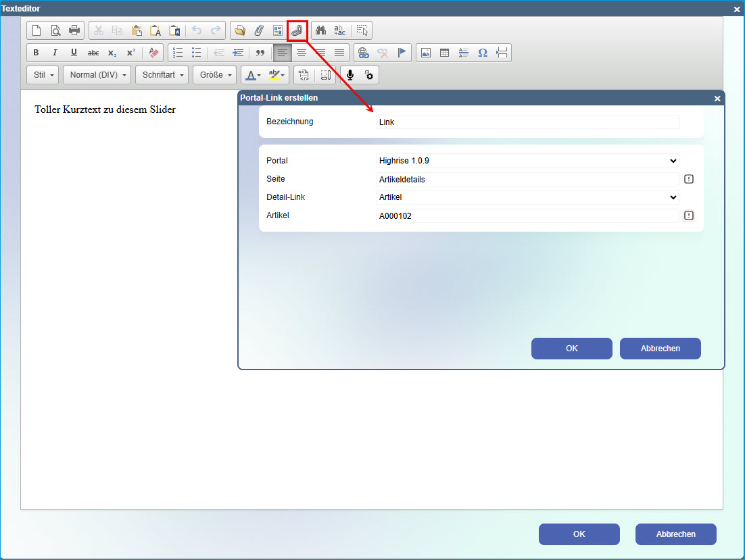Open the Größe size dropdown
This screenshot has height=560, width=745.
coord(215,75)
